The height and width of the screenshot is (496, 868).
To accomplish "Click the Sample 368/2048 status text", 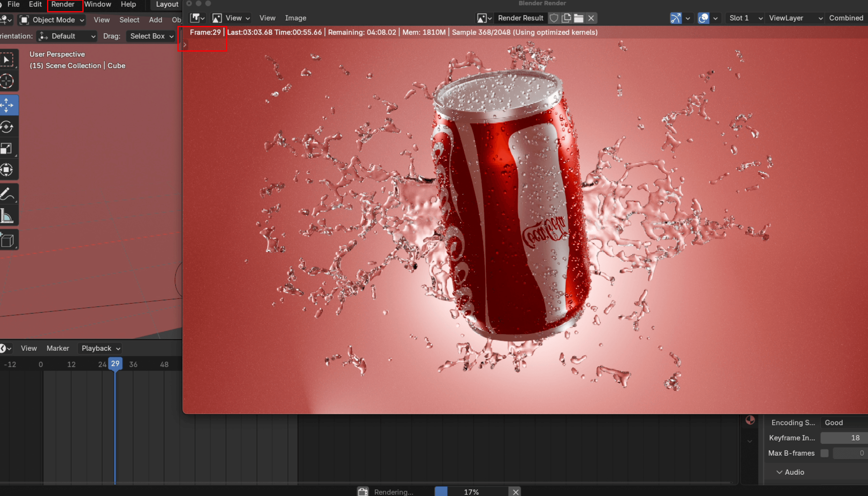I will 481,32.
